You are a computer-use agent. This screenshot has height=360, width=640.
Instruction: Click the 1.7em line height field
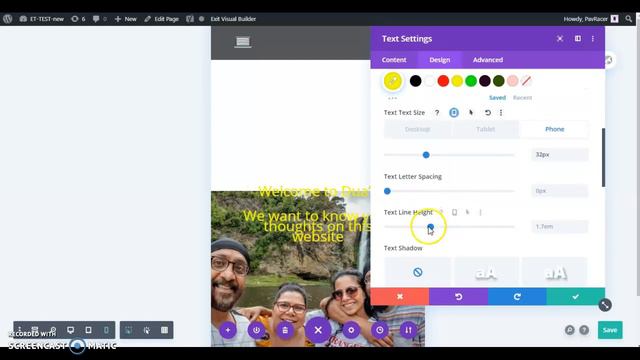[x=560, y=227]
